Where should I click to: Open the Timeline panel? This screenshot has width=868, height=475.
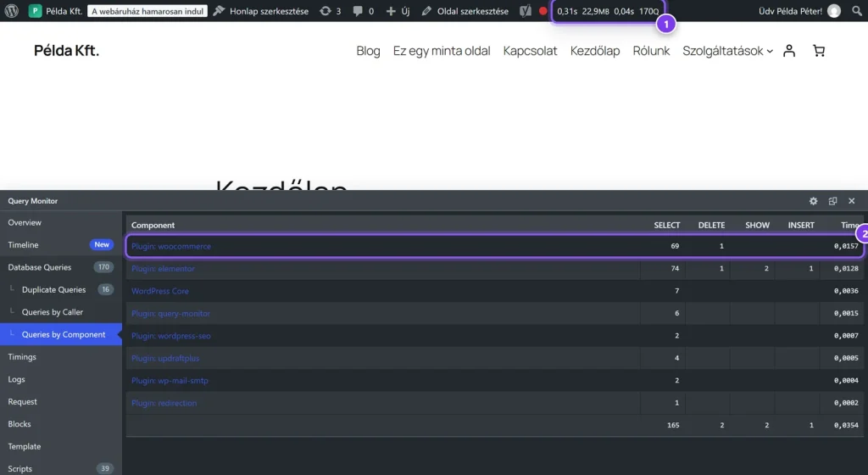(x=61, y=244)
